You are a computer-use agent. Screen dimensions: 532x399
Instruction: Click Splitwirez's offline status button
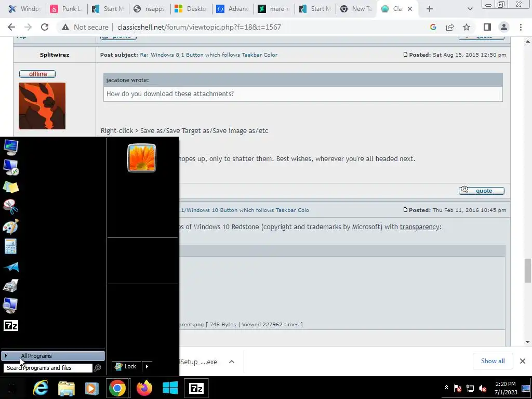click(37, 74)
